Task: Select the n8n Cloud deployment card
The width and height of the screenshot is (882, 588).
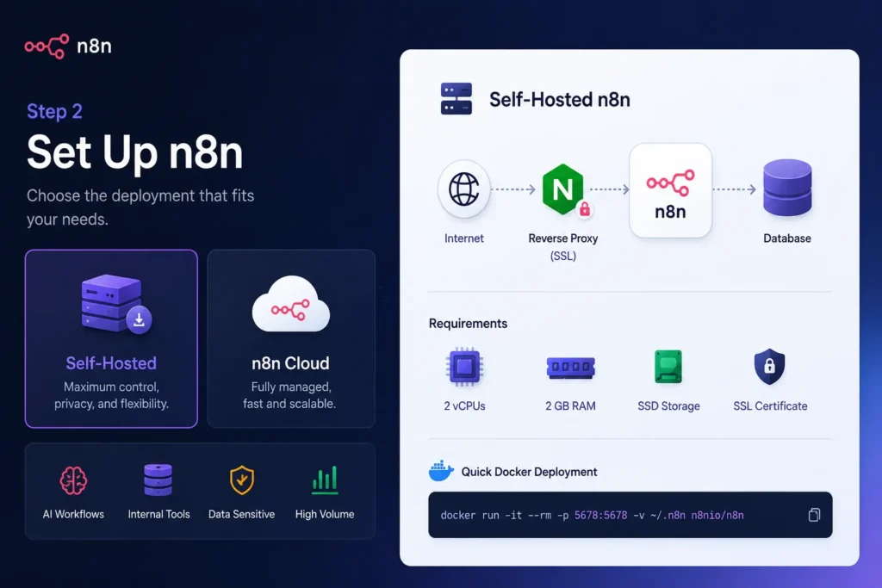Action: 291,338
